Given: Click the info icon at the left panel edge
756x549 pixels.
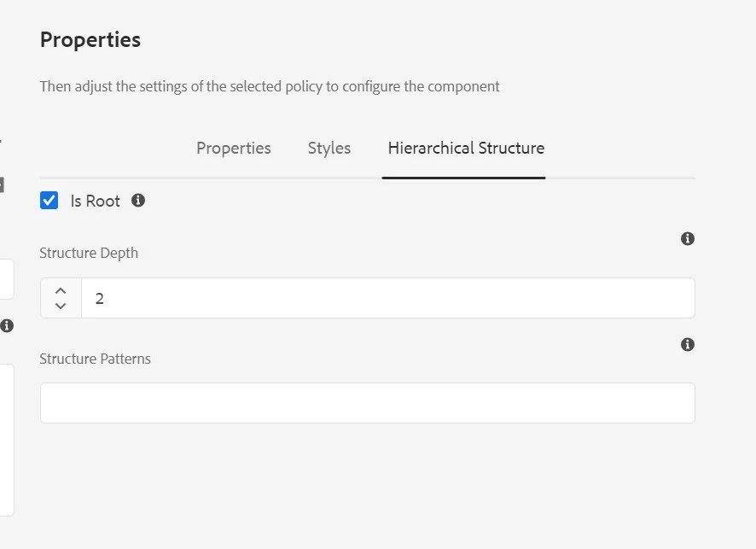Looking at the screenshot, I should click(x=7, y=325).
